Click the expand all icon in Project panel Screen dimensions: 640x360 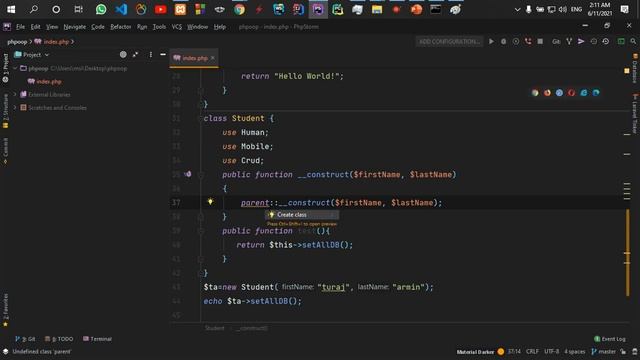point(136,55)
